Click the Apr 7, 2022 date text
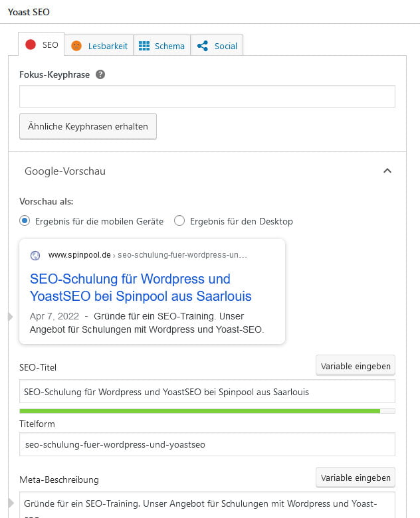Image resolution: width=420 pixels, height=518 pixels. (x=54, y=316)
